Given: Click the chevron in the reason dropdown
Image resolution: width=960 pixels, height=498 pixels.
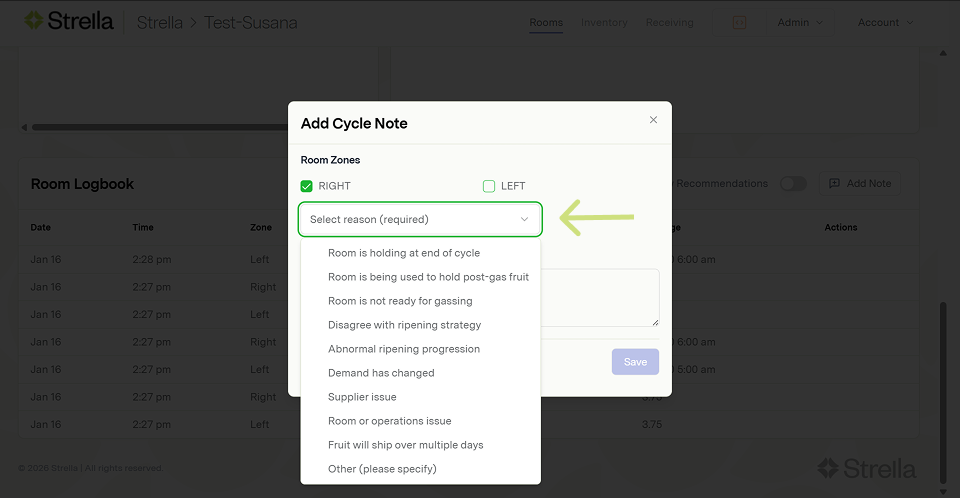Looking at the screenshot, I should [x=524, y=219].
